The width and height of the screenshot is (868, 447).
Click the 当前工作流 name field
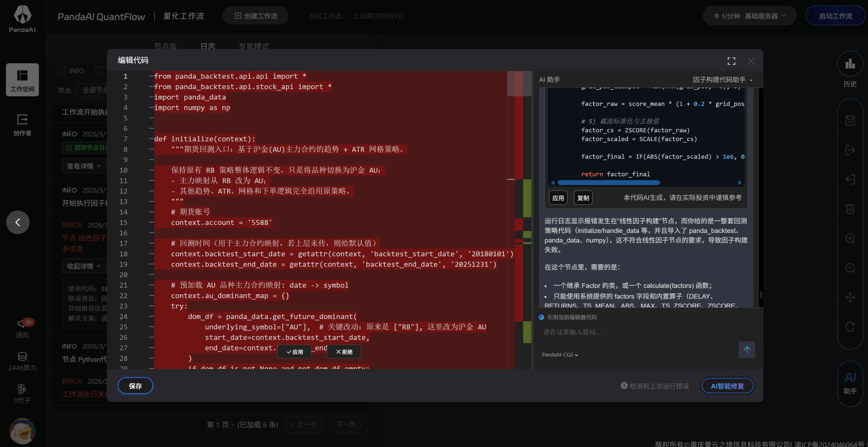pyautogui.click(x=386, y=16)
